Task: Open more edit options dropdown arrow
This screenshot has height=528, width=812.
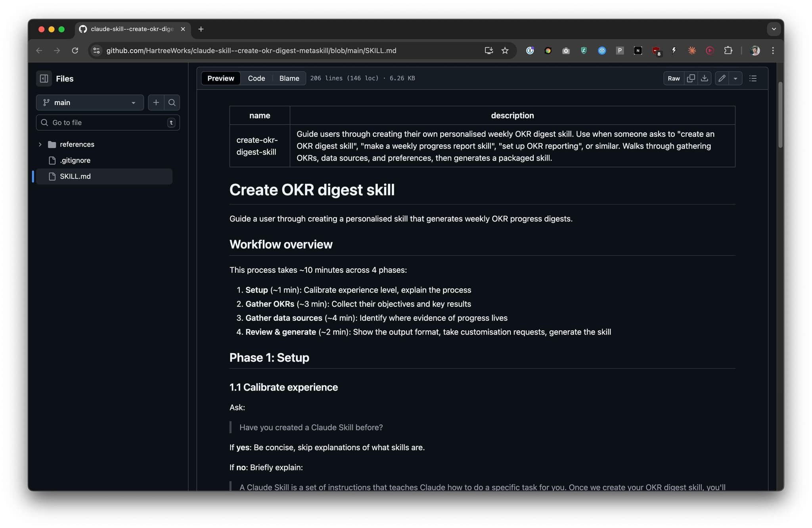Action: 735,78
